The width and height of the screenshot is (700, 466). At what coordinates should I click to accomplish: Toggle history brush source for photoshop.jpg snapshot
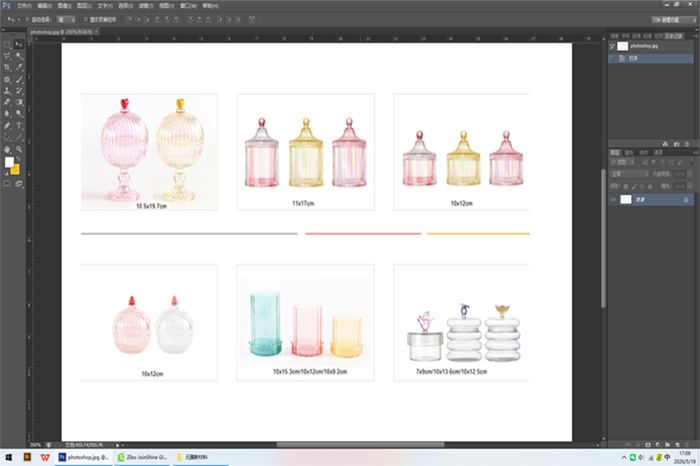click(612, 46)
